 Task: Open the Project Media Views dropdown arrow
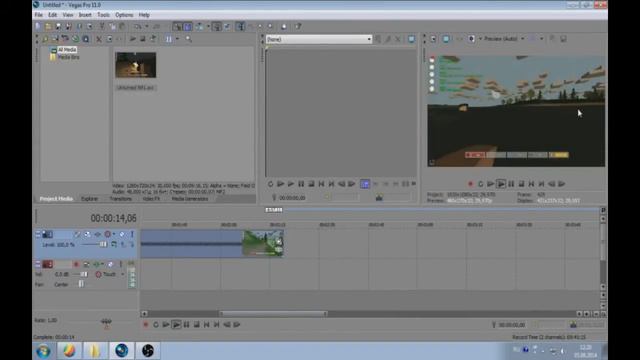point(177,39)
